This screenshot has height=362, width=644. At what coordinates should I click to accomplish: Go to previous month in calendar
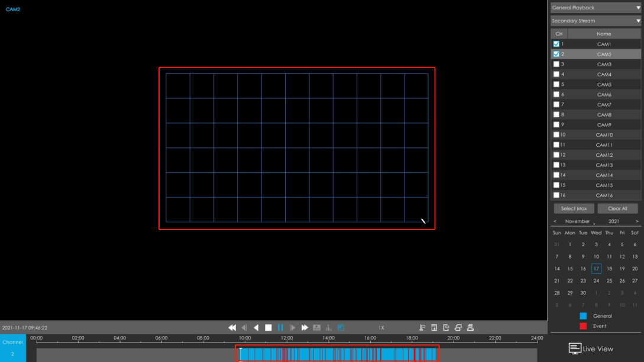(x=555, y=221)
